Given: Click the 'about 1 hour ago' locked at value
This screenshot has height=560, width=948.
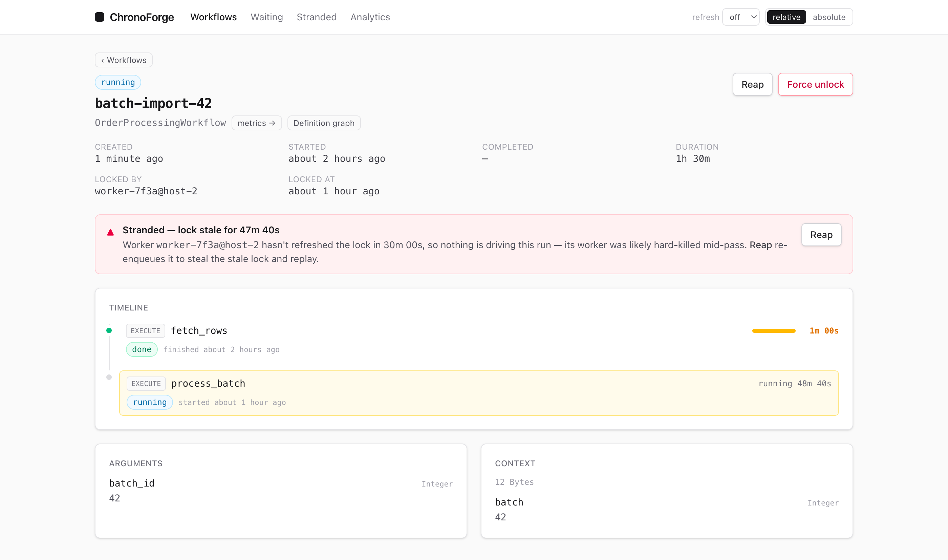Looking at the screenshot, I should (334, 191).
